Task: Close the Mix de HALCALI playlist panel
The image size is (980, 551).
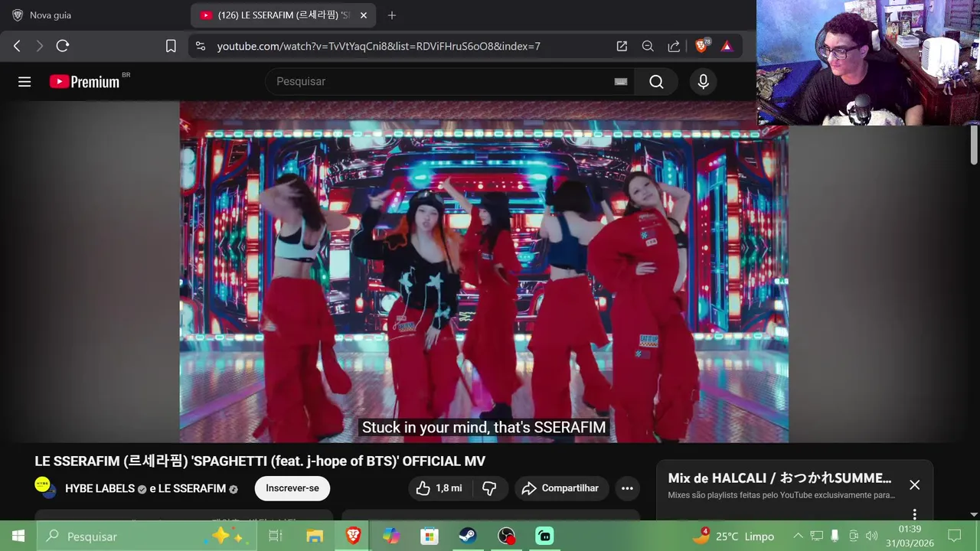Action: click(x=914, y=484)
